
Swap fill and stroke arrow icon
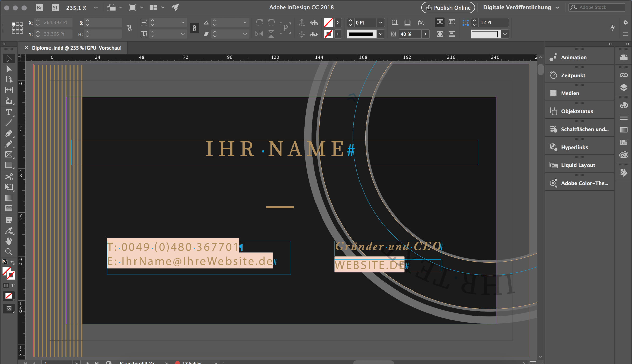coord(13,263)
